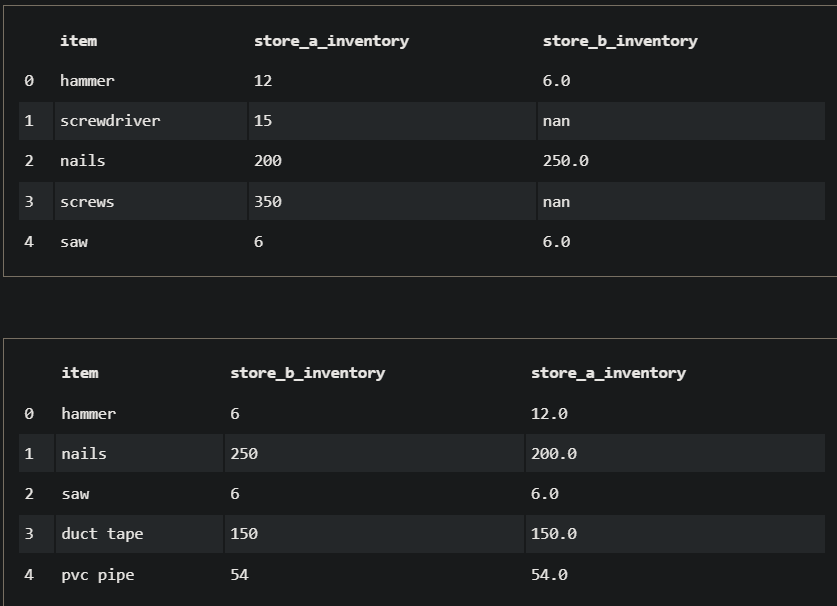837x606 pixels.
Task: Click store_a_inventory header in the first table
Action: [331, 41]
